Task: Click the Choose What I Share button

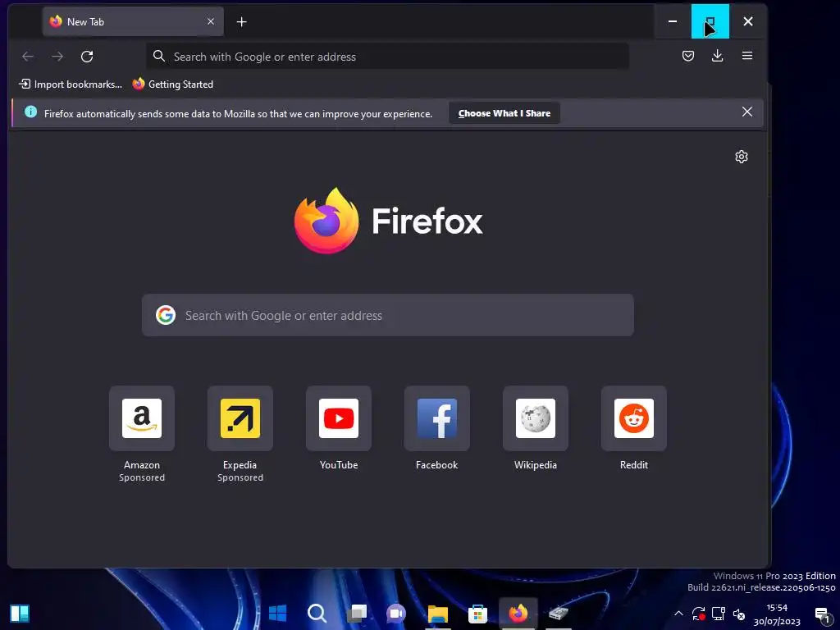Action: coord(504,113)
